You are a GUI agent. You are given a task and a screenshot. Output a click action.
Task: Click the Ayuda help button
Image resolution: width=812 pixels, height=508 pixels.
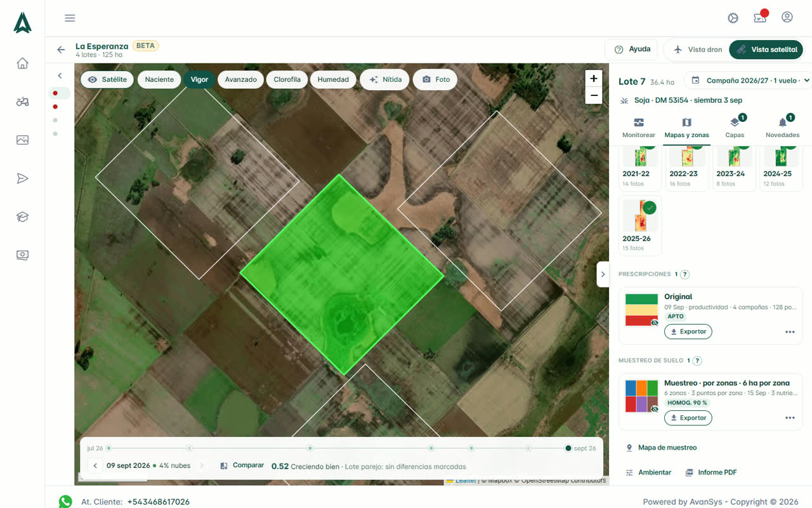pyautogui.click(x=632, y=50)
